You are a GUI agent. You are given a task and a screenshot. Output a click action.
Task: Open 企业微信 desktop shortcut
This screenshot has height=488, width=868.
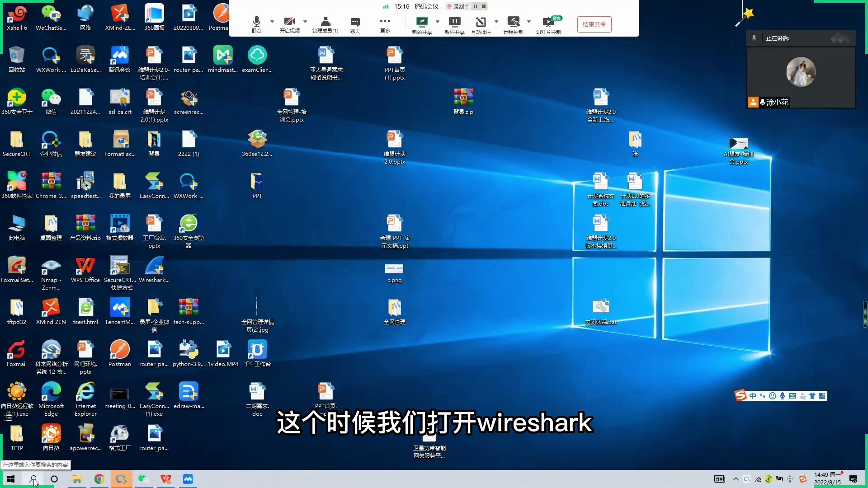[51, 143]
